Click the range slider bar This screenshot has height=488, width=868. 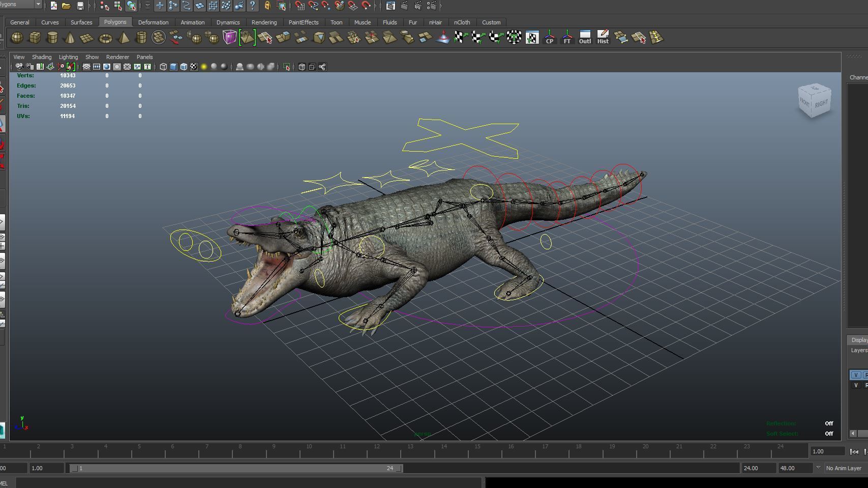236,468
